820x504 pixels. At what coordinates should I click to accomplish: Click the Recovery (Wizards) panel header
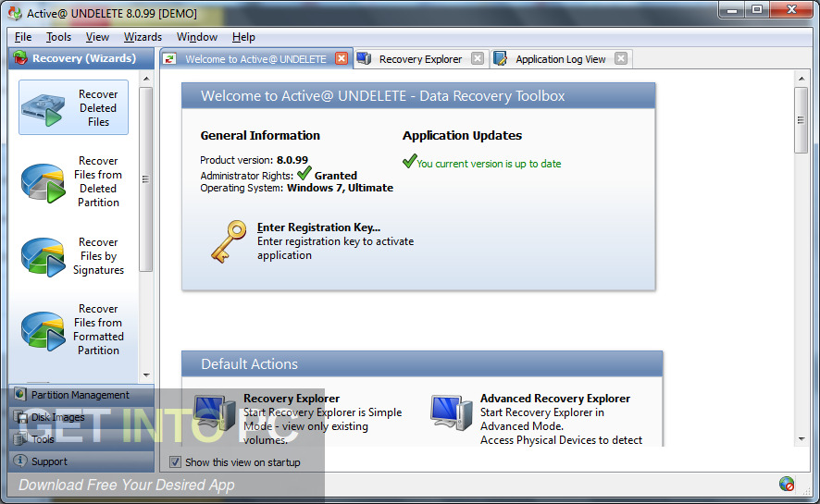81,58
